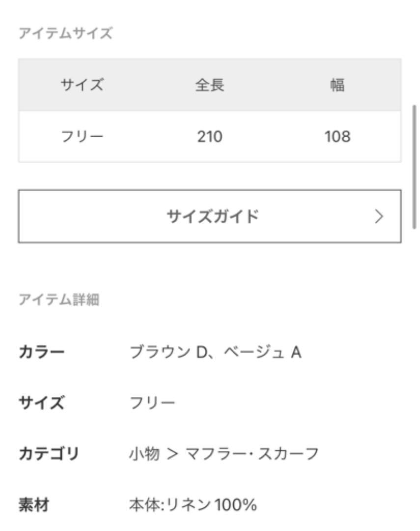Click the アイテム詳細 section heading
This screenshot has width=420, height=531.
click(x=59, y=299)
